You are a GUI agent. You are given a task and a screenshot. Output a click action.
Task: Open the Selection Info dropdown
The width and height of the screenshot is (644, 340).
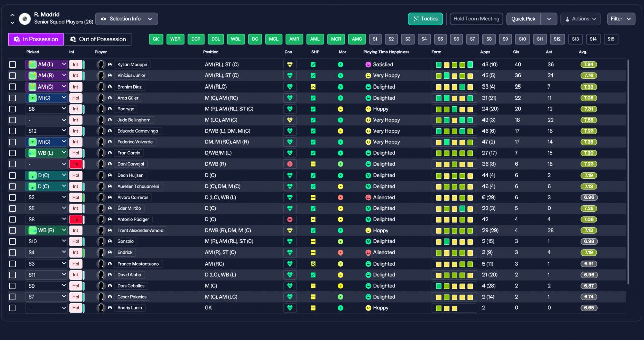(x=127, y=19)
